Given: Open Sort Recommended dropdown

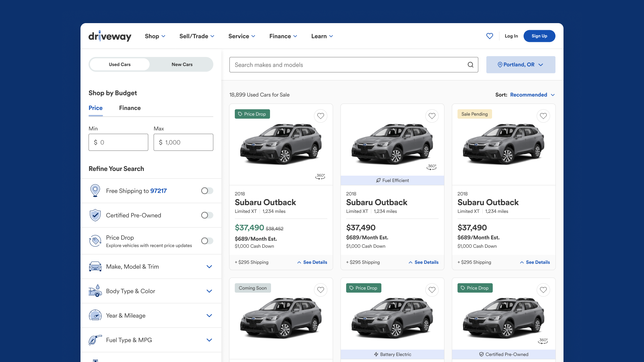Looking at the screenshot, I should pos(532,95).
